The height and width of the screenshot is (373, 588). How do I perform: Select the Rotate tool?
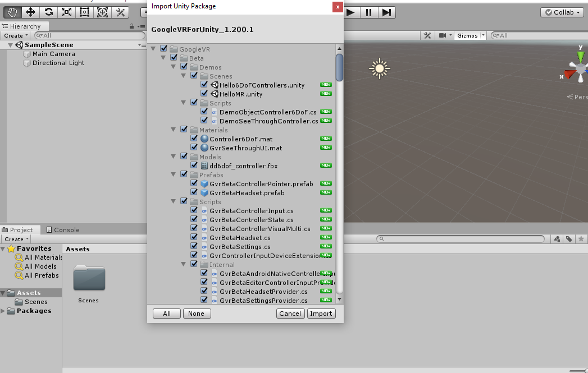pyautogui.click(x=48, y=12)
